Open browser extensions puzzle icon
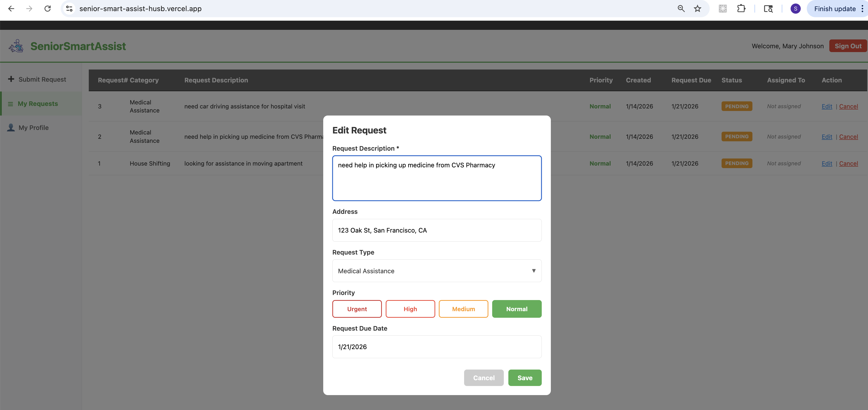The width and height of the screenshot is (868, 410). coord(741,9)
